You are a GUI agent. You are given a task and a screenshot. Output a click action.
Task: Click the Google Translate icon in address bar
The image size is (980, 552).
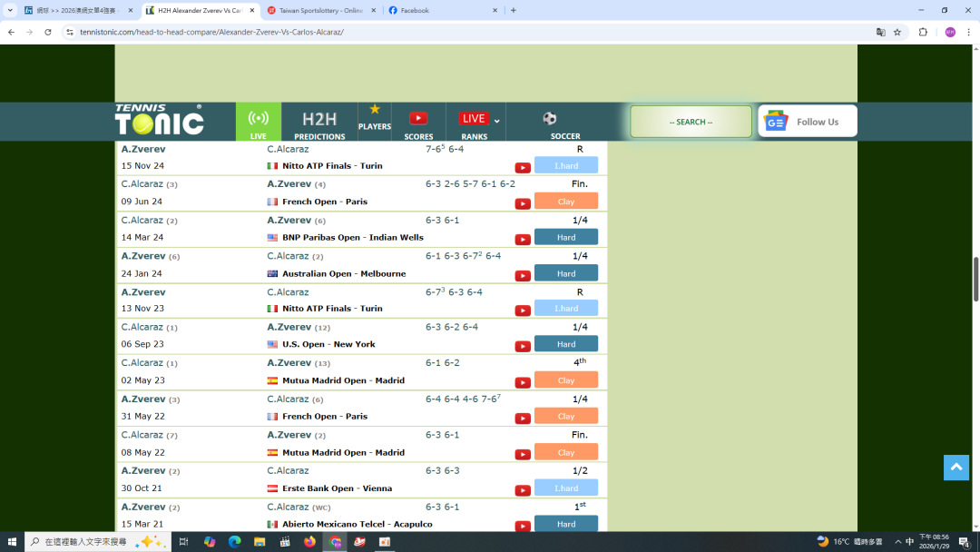click(x=880, y=32)
